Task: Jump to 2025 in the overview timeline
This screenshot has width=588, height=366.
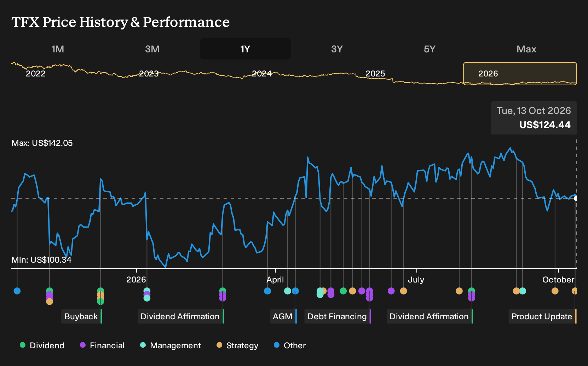Action: (375, 74)
